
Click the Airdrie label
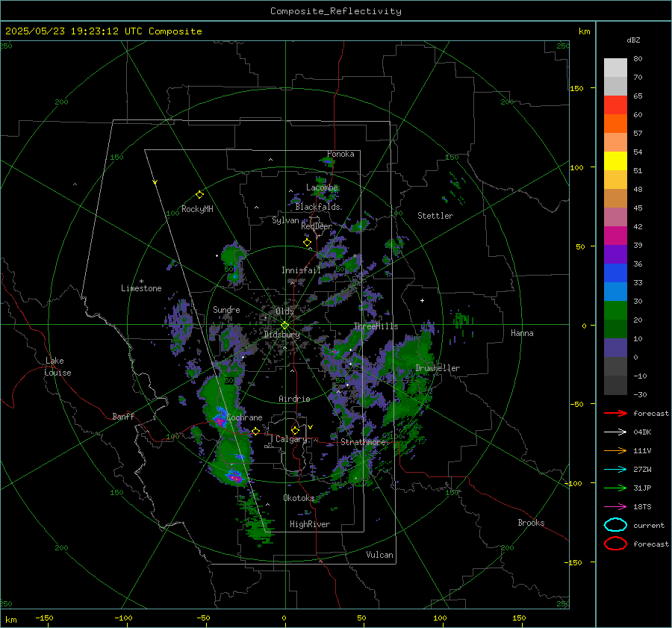tap(294, 399)
